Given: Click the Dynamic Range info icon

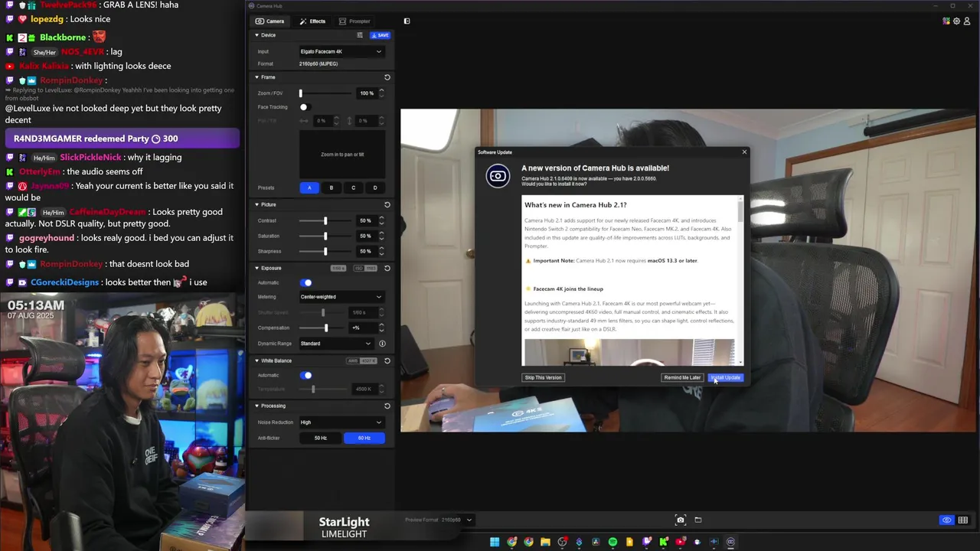Looking at the screenshot, I should tap(382, 344).
